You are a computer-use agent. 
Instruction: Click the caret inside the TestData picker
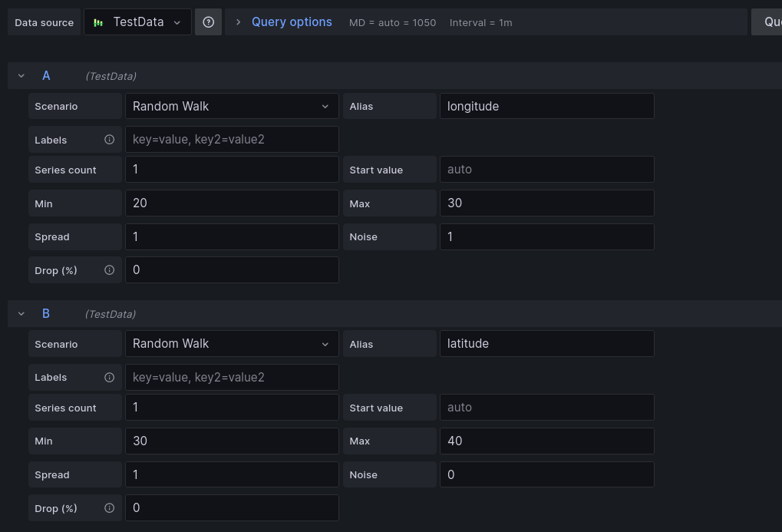(178, 22)
